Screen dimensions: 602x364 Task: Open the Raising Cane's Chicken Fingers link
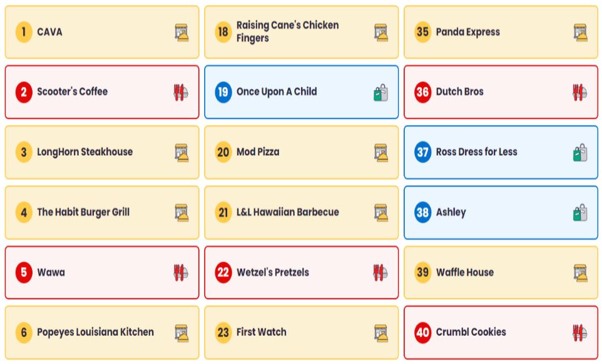point(287,32)
